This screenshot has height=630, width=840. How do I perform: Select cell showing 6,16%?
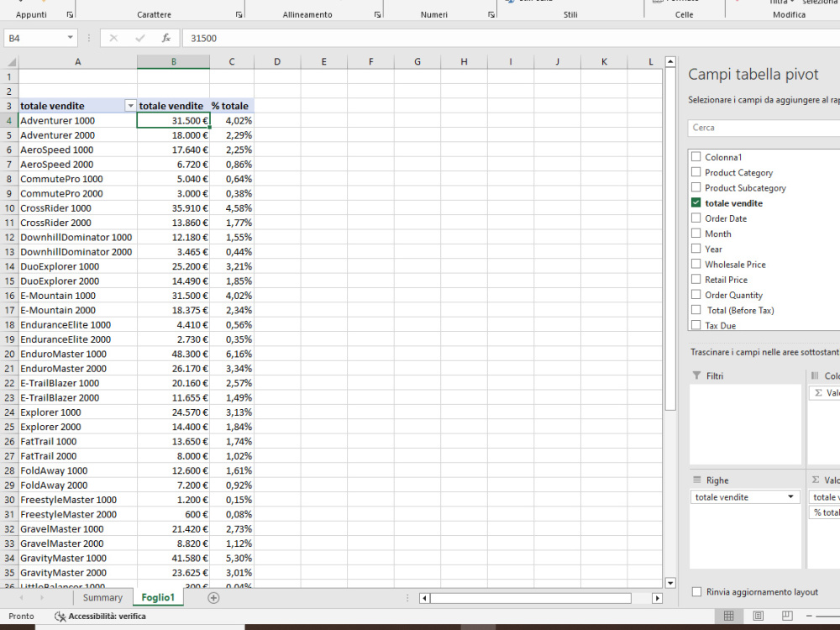point(232,354)
